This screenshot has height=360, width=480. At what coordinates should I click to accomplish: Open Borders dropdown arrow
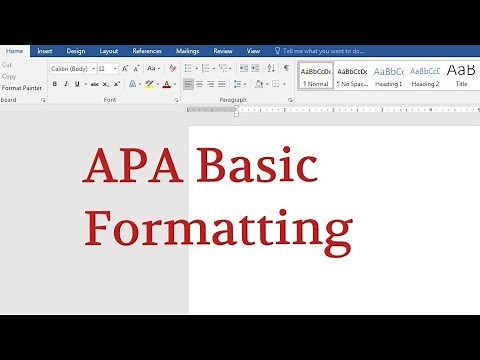[x=284, y=84]
